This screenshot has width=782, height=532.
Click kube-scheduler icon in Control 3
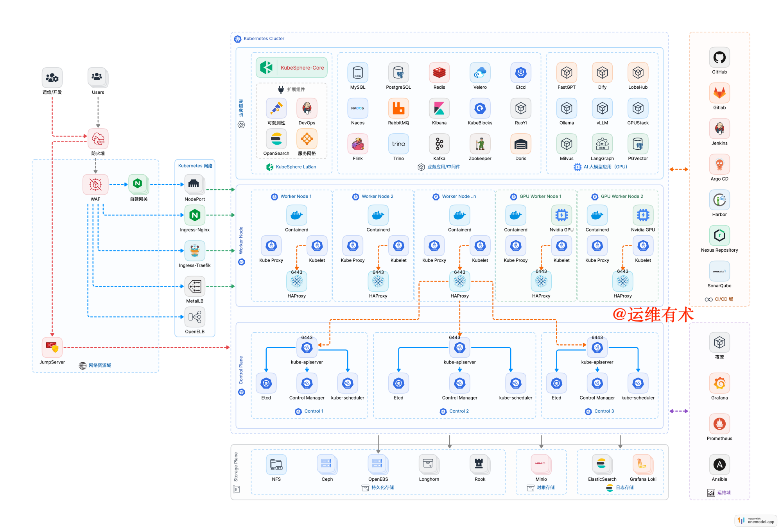638,383
